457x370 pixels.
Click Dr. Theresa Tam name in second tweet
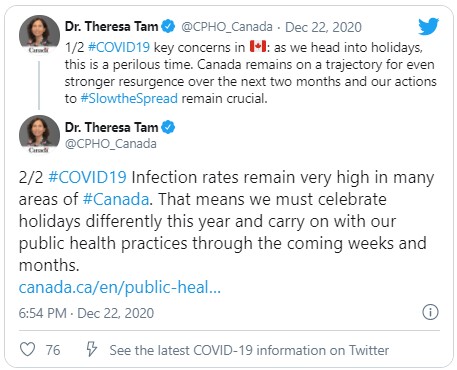pyautogui.click(x=111, y=127)
